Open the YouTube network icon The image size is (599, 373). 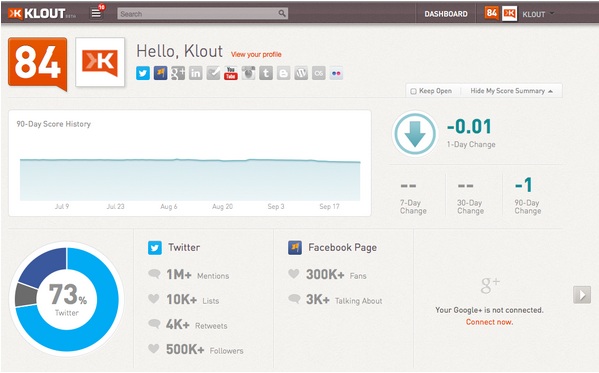click(231, 73)
